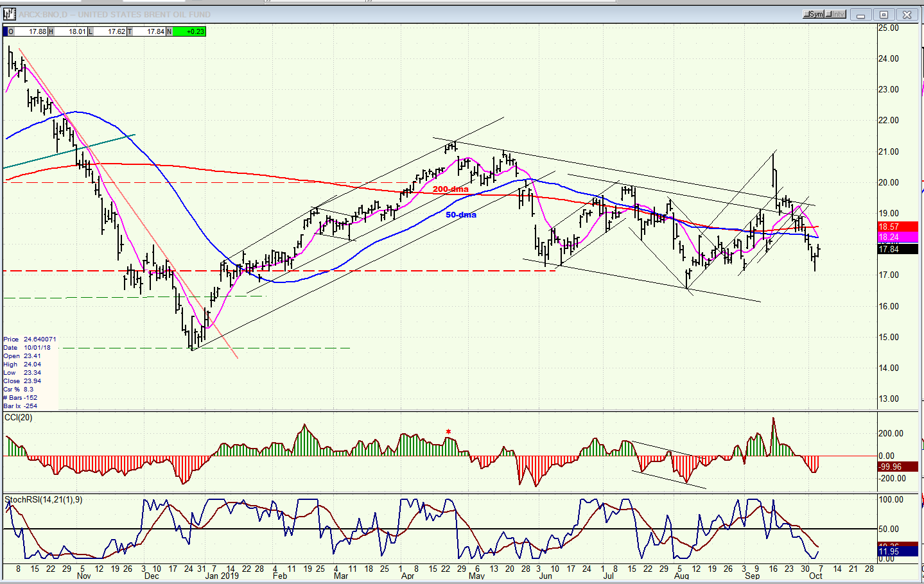924x584 pixels.
Task: Click the StochRSI value tag 11.95
Action: (x=898, y=551)
